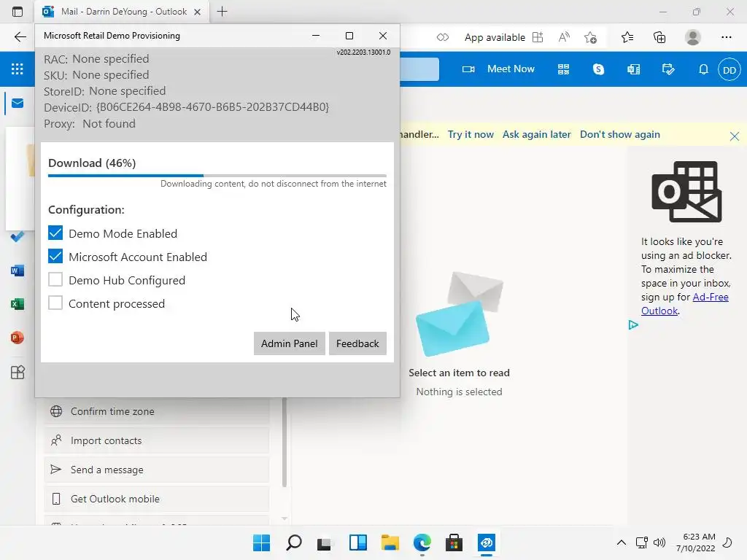This screenshot has height=560, width=747.
Task: Open the Edge tab actions menu icon
Action: click(18, 12)
